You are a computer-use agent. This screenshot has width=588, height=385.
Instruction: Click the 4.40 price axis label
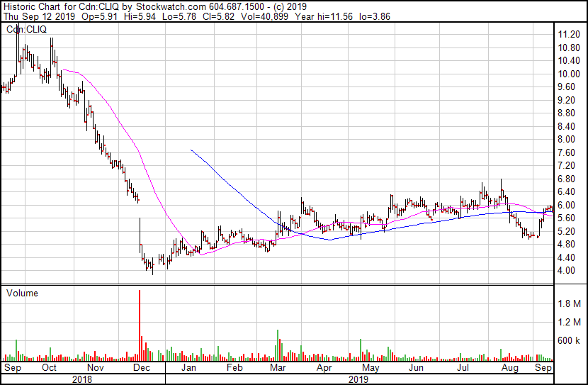[x=566, y=258]
